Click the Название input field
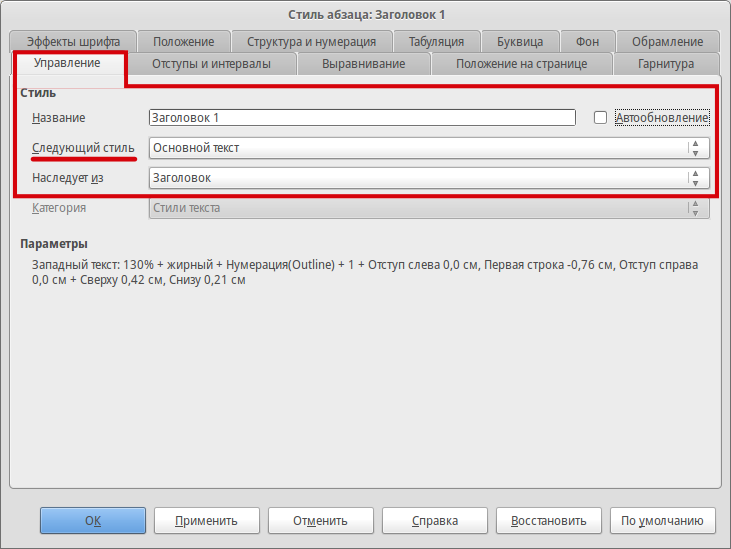The height and width of the screenshot is (549, 731). tap(362, 117)
